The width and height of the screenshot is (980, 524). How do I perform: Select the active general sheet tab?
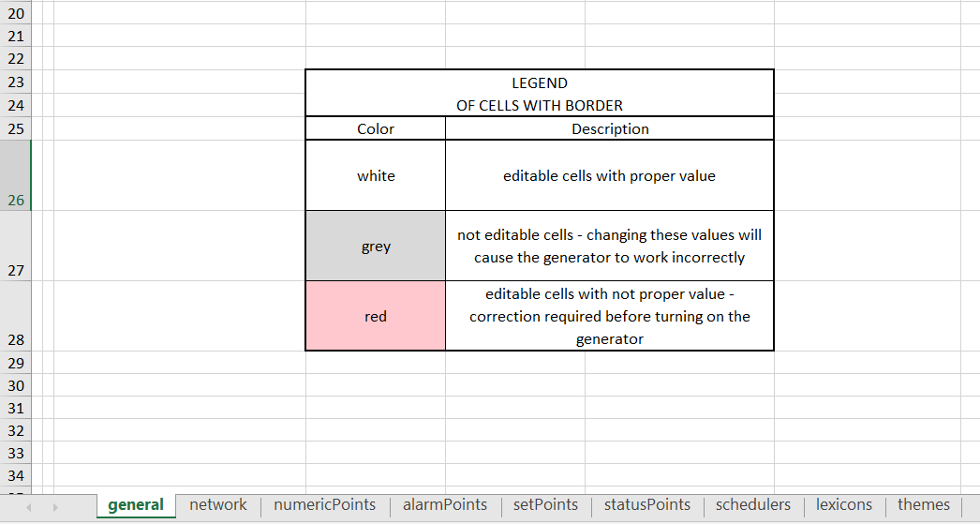coord(136,505)
